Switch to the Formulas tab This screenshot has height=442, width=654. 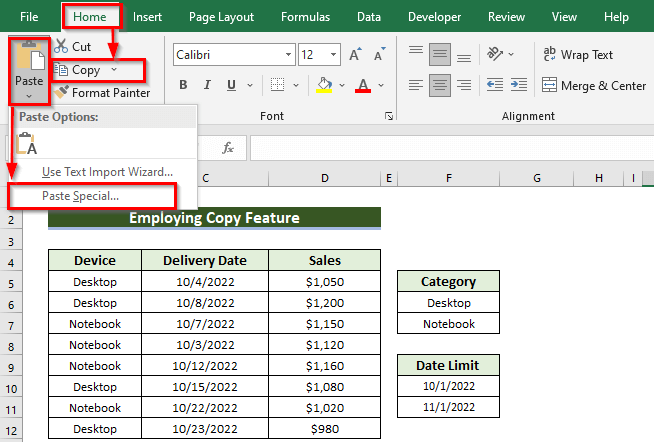[306, 17]
